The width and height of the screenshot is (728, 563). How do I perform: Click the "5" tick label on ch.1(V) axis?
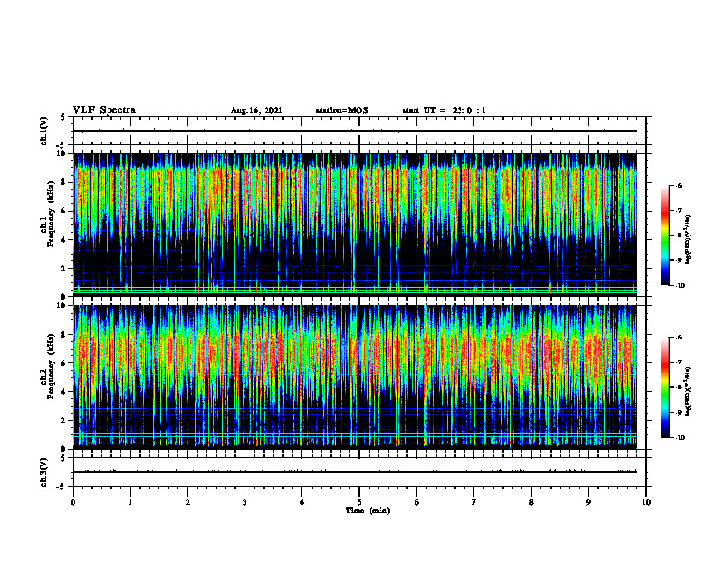pyautogui.click(x=63, y=118)
